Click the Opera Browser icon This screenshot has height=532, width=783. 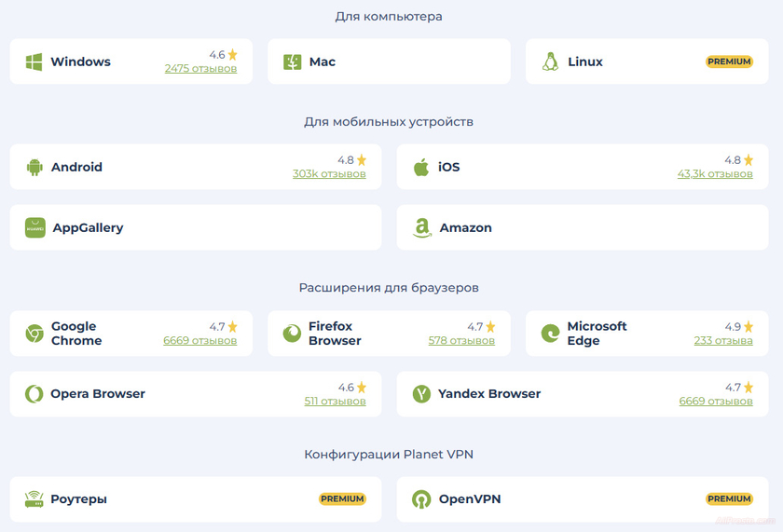(34, 394)
